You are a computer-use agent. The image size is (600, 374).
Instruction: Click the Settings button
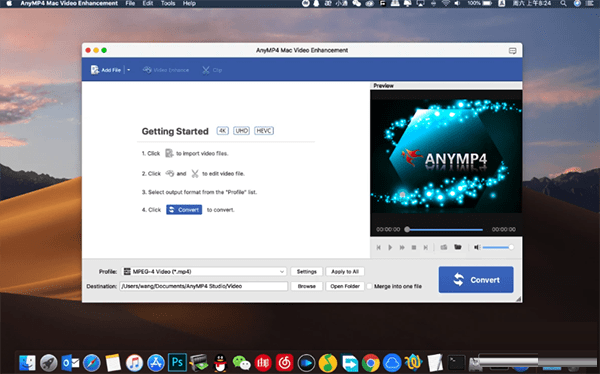[307, 271]
